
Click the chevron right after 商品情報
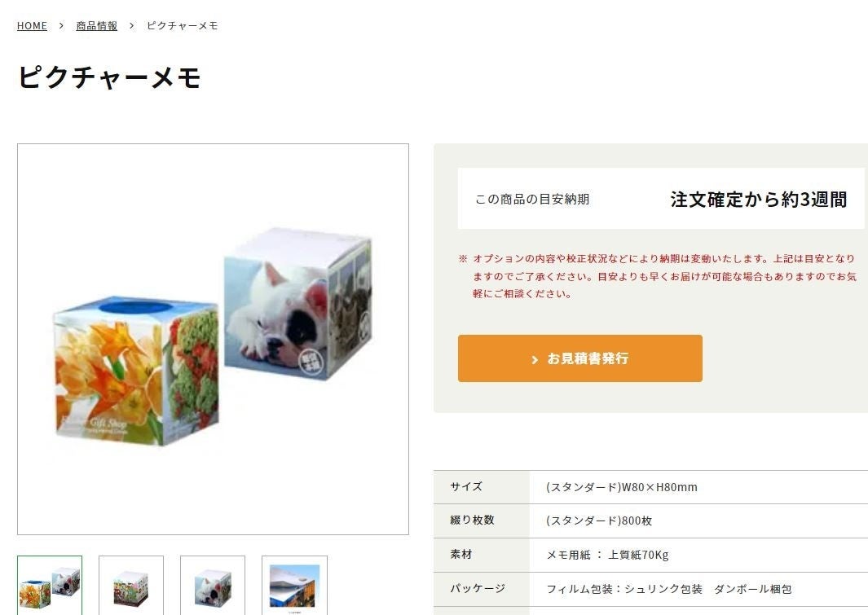click(x=132, y=25)
